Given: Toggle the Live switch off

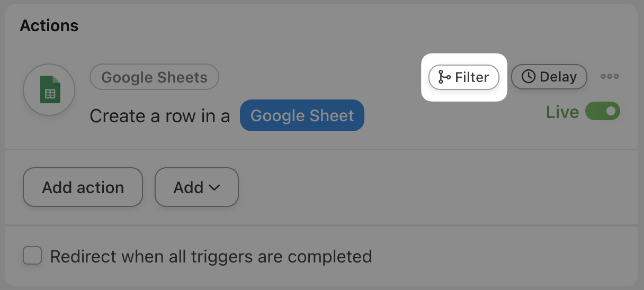Looking at the screenshot, I should click(603, 112).
